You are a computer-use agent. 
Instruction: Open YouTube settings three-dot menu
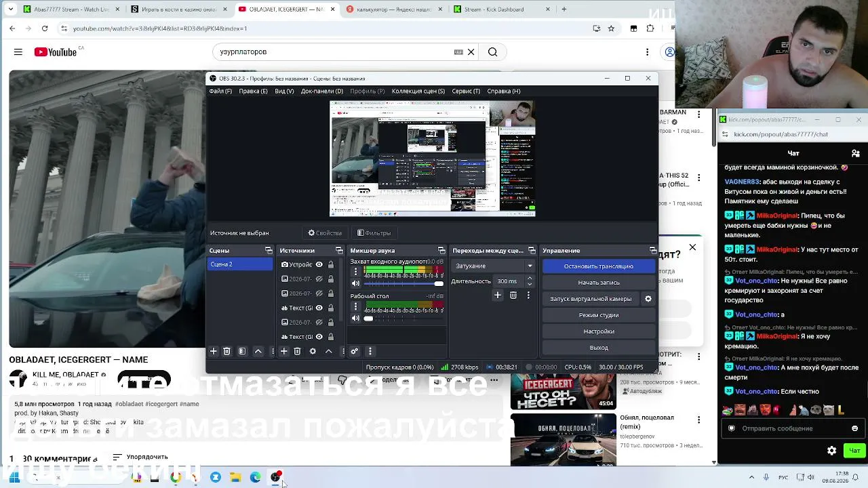point(648,52)
